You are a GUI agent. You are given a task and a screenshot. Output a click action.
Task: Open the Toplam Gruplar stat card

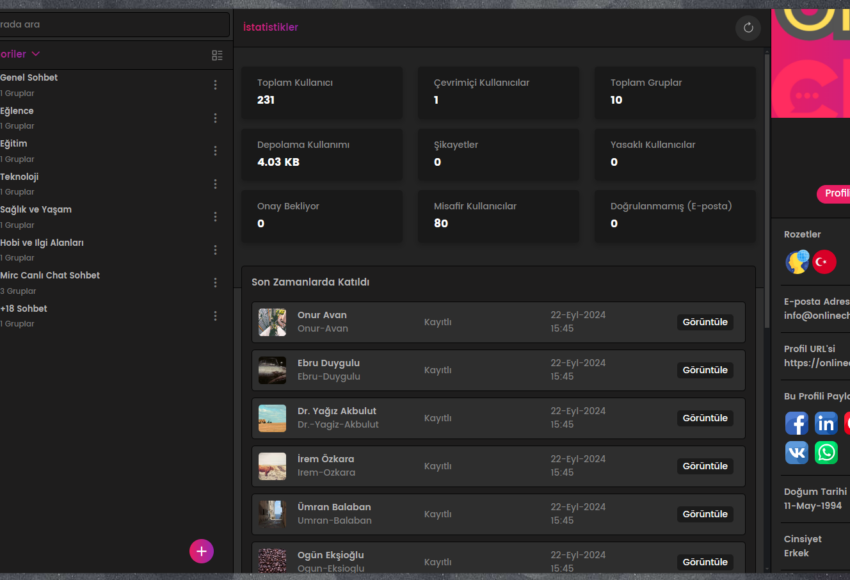click(x=675, y=93)
